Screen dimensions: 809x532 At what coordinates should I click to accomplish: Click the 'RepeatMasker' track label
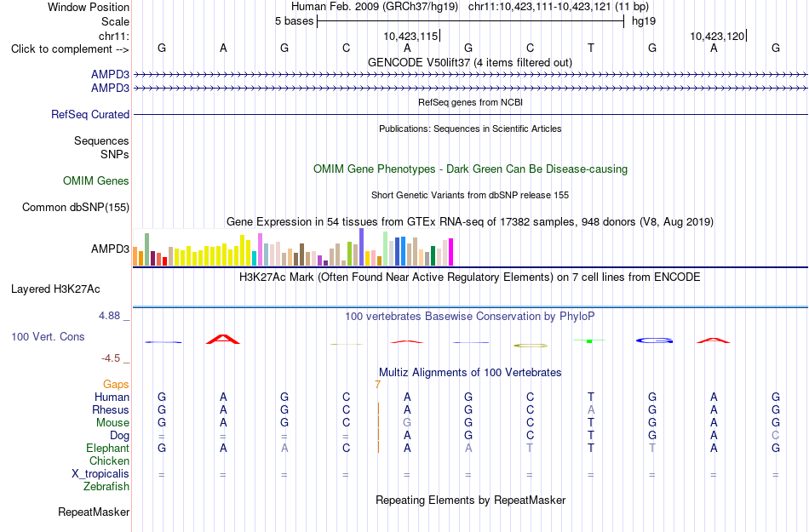(x=94, y=512)
